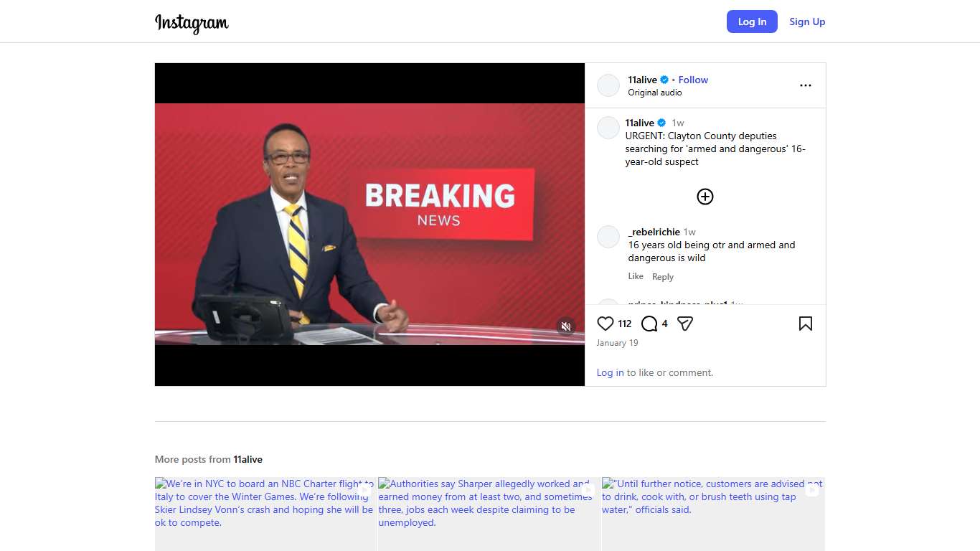Open comments via speech bubble icon
The image size is (980, 551).
tap(649, 324)
